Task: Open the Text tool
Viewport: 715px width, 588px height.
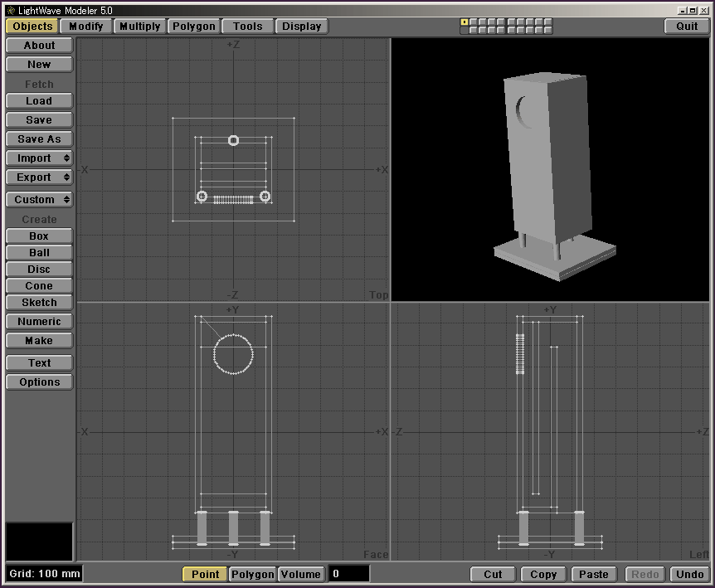Action: point(39,363)
